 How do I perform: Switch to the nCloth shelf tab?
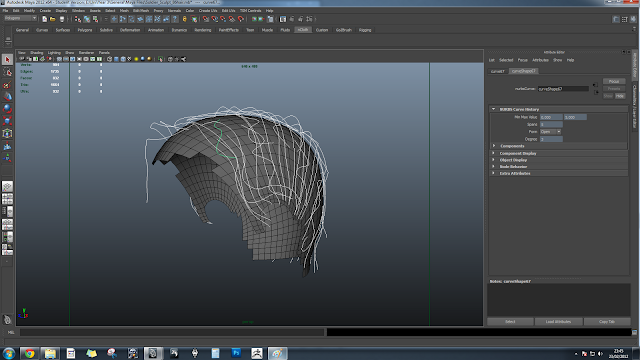pyautogui.click(x=303, y=30)
